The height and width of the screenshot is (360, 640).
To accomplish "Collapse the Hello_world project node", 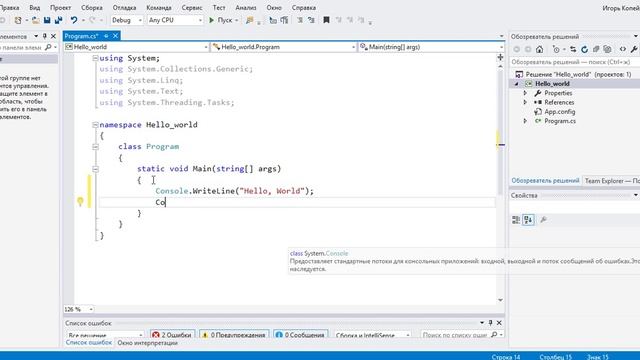I will click(516, 84).
